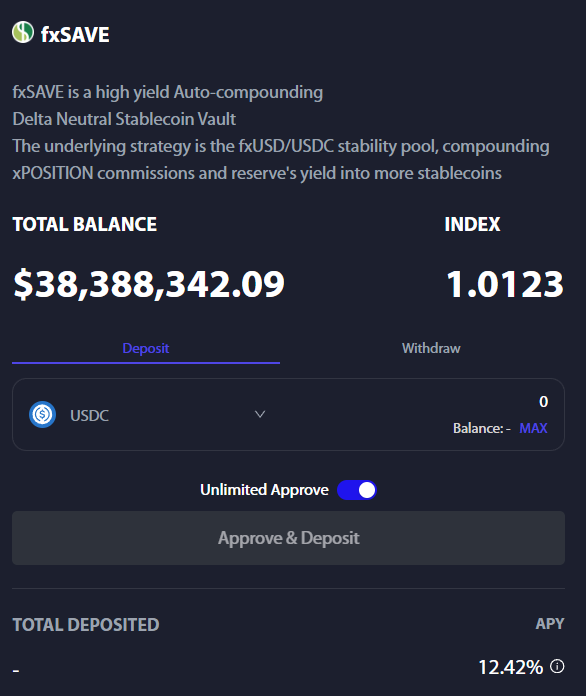Click the 12.42% APY value
Viewport: 586px width, 696px height.
(511, 667)
